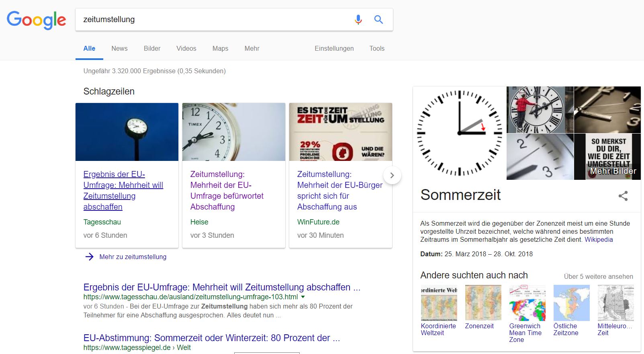This screenshot has height=354, width=644.
Task: Open the Tools search options
Action: 377,48
